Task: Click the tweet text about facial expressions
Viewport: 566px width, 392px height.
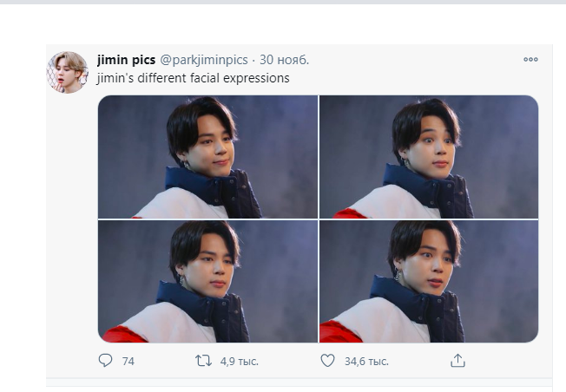Action: point(194,78)
